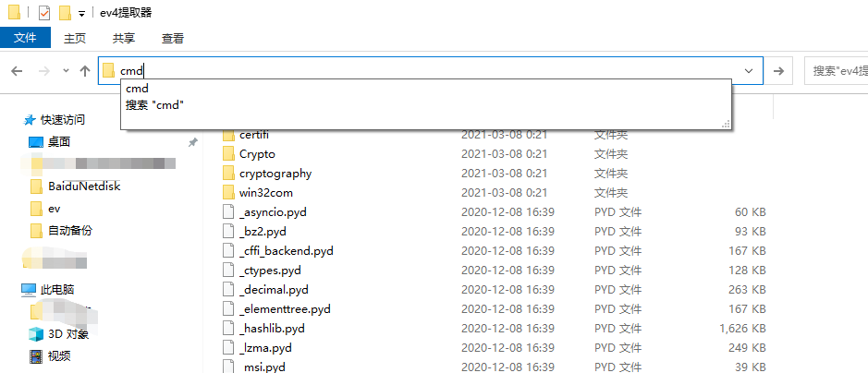Select the win32com folder

click(x=265, y=193)
